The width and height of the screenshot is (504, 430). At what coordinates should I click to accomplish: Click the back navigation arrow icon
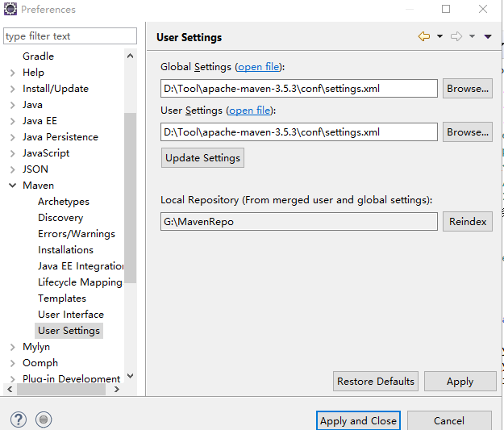click(x=423, y=36)
